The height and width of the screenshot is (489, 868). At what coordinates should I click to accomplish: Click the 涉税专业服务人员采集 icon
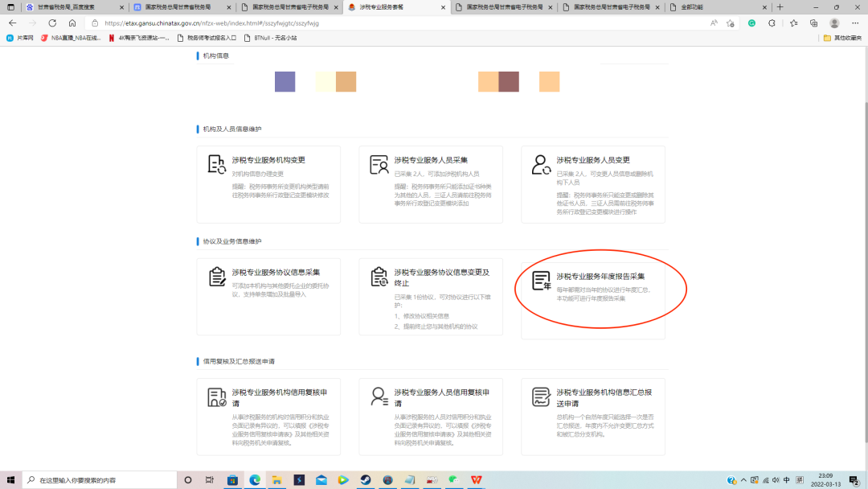coord(379,165)
